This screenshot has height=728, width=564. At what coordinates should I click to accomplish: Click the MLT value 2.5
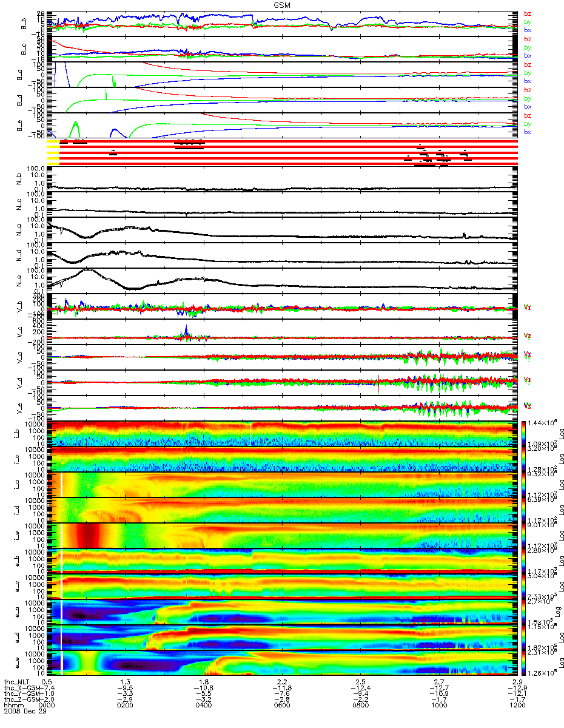[x=361, y=681]
